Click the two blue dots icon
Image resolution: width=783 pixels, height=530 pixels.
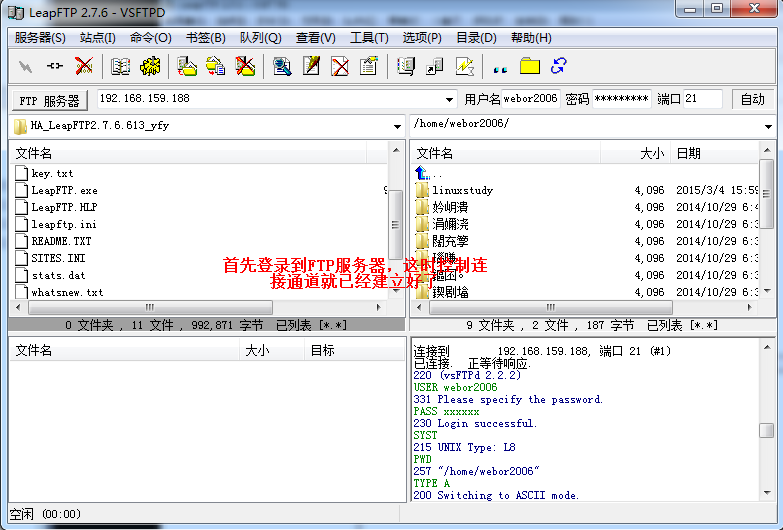point(500,70)
